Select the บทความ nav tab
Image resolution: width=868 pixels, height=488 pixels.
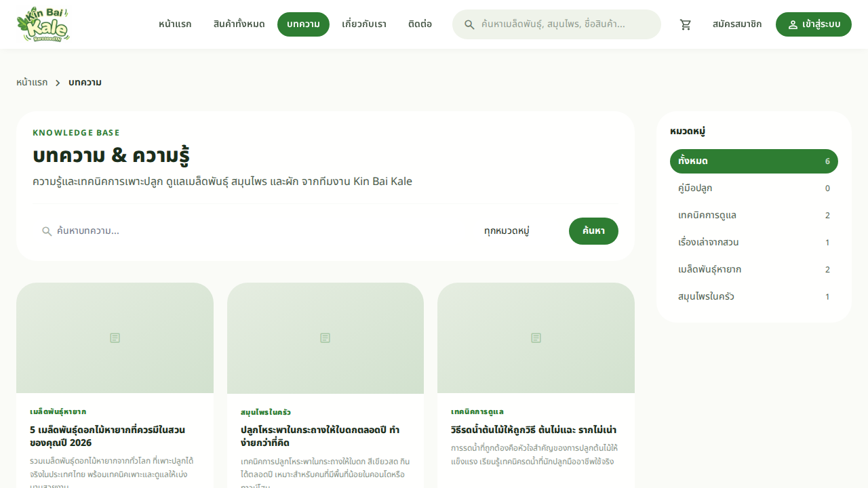click(x=303, y=24)
